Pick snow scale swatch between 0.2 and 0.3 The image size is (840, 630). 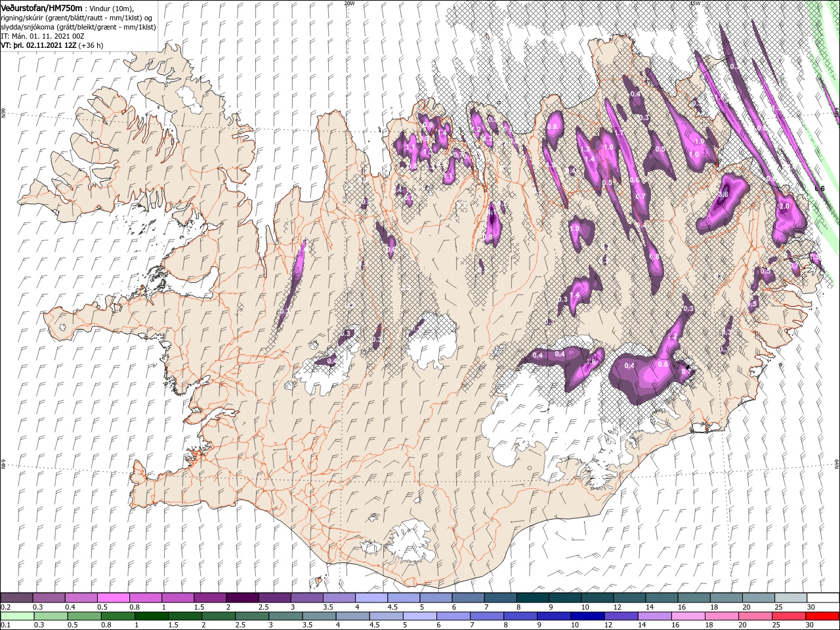coord(16,597)
